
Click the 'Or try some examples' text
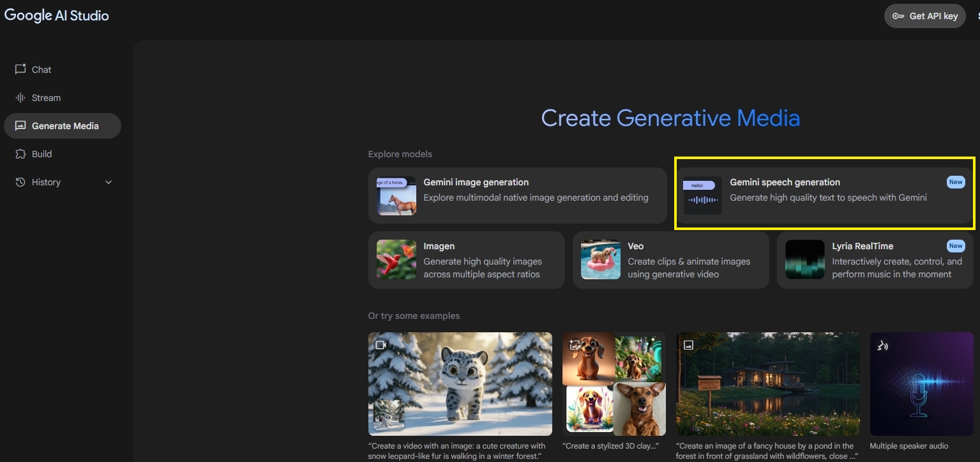tap(414, 316)
